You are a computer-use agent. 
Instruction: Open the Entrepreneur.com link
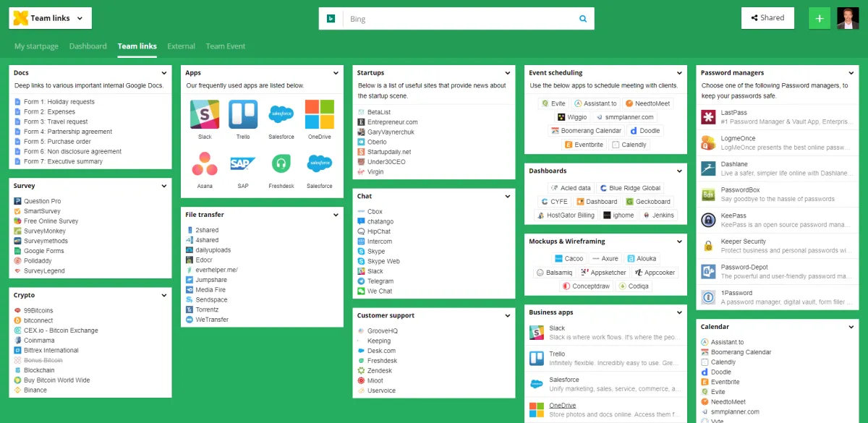tap(393, 122)
